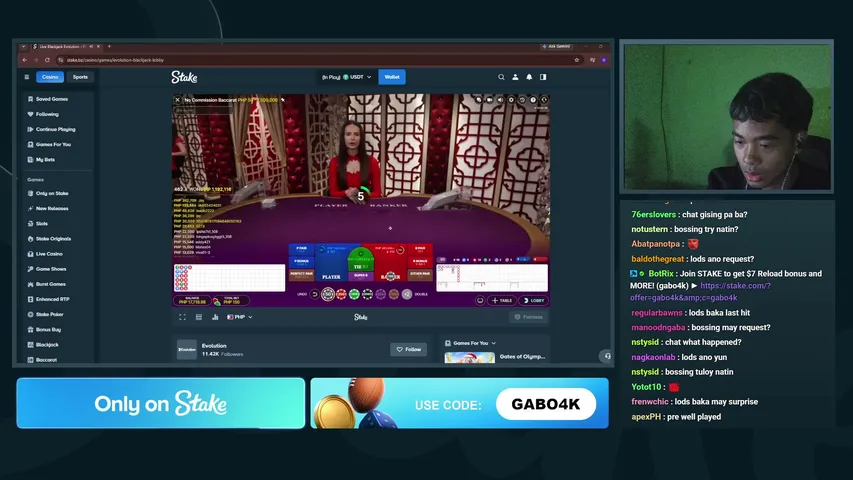This screenshot has width=853, height=480.
Task: Open the game help question icon
Action: [533, 100]
